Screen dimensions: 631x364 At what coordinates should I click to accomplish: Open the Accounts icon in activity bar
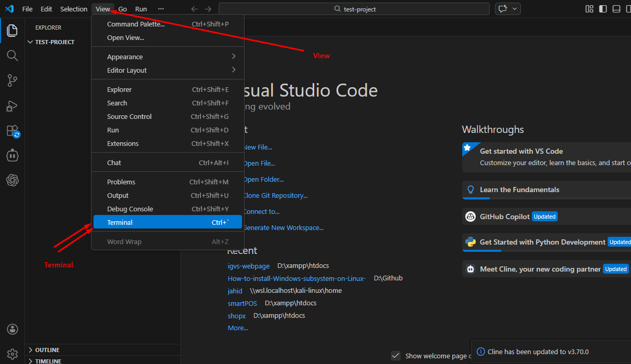tap(12, 329)
